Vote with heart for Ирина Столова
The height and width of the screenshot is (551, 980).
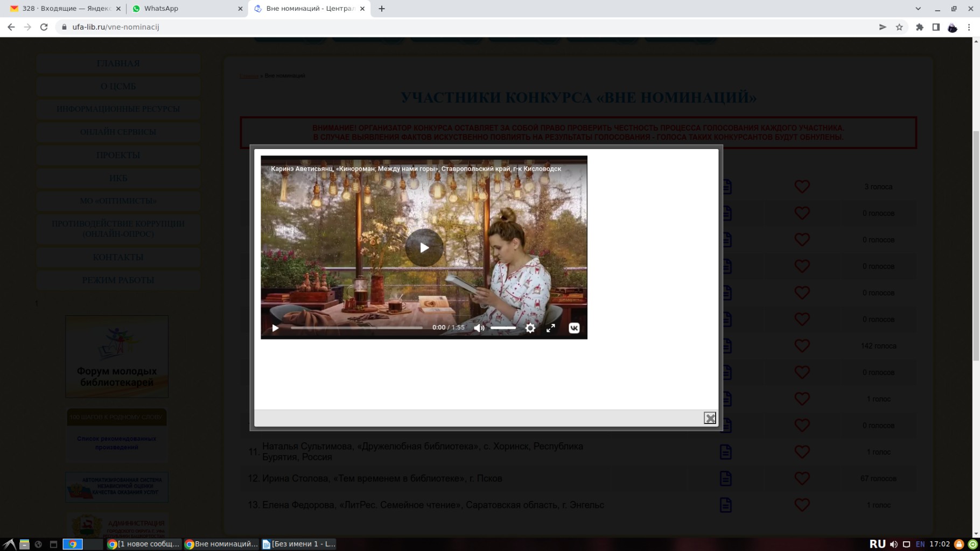click(x=802, y=478)
